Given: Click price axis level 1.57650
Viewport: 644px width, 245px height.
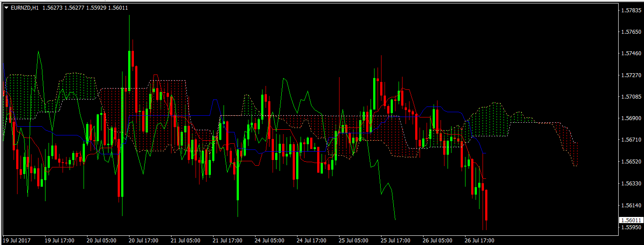Looking at the screenshot, I should click(632, 32).
